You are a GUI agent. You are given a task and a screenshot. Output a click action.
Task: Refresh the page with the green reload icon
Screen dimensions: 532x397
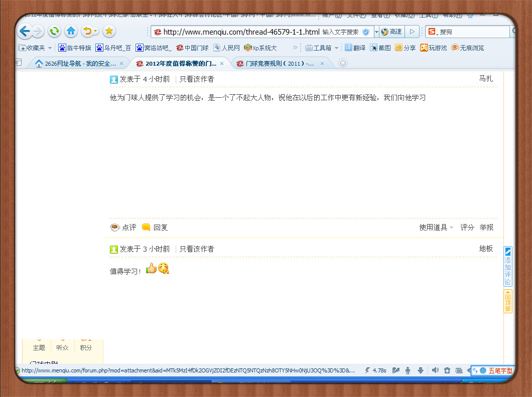(x=54, y=31)
